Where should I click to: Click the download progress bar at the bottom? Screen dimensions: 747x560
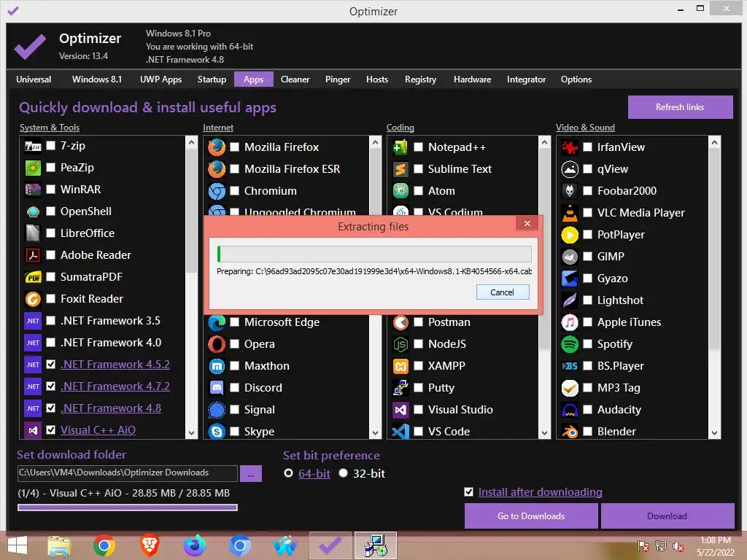(128, 507)
